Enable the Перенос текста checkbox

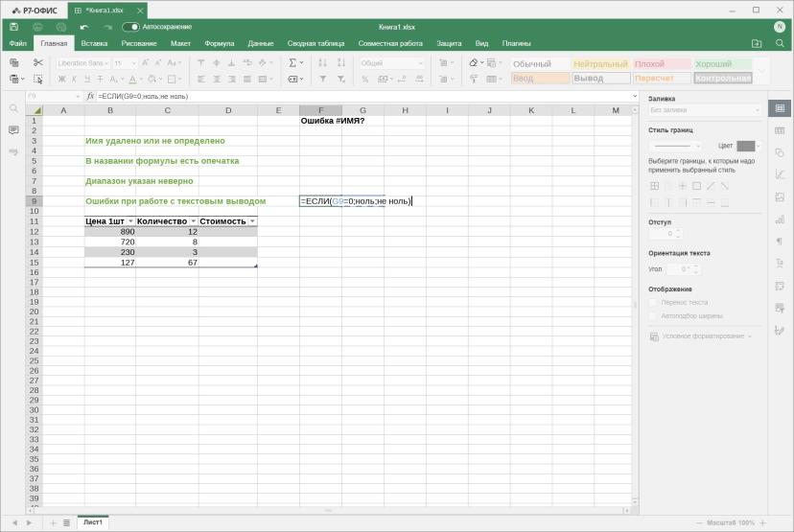click(x=653, y=302)
